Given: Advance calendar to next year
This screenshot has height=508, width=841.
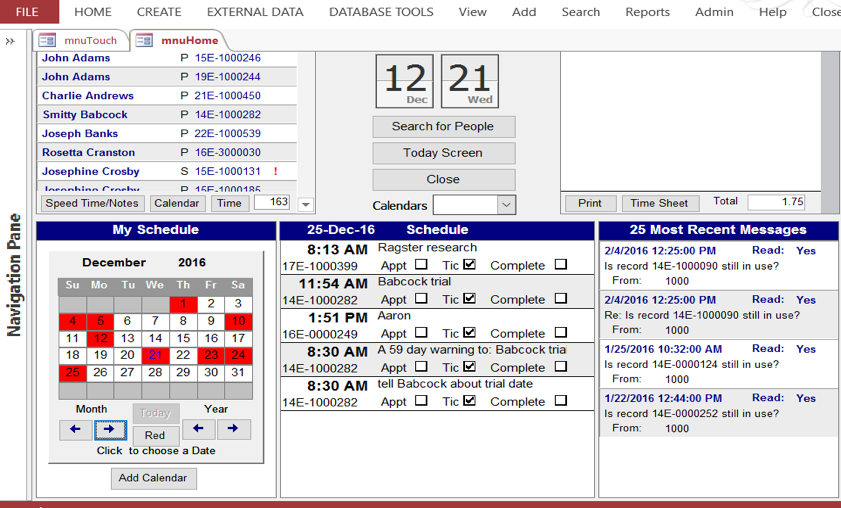Looking at the screenshot, I should point(233,429).
